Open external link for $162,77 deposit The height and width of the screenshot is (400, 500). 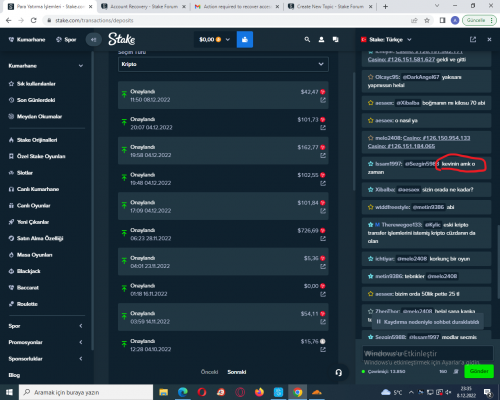coord(323,155)
